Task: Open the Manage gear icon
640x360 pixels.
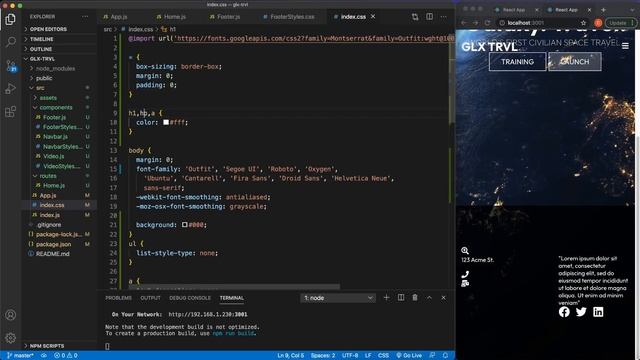Action: point(11,338)
